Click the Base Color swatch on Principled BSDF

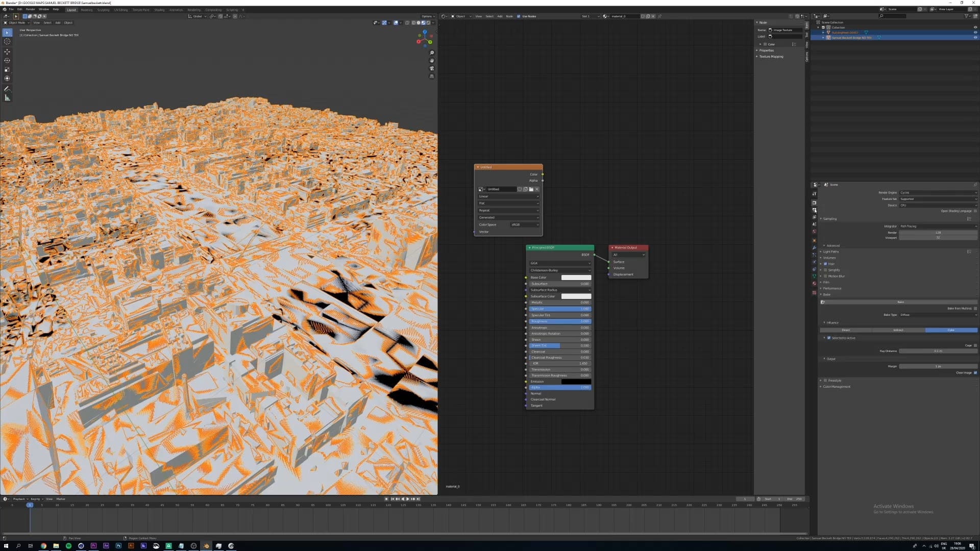tap(576, 278)
